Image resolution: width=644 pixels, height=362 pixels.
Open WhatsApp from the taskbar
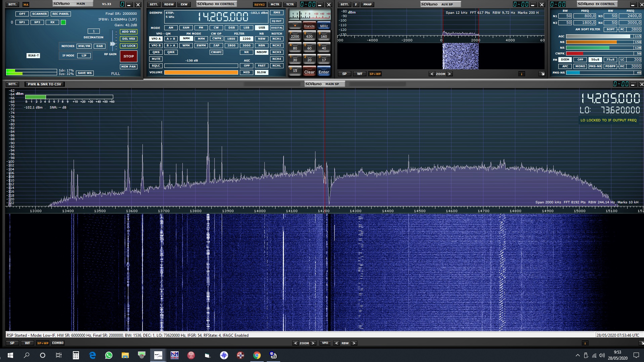[x=109, y=355]
